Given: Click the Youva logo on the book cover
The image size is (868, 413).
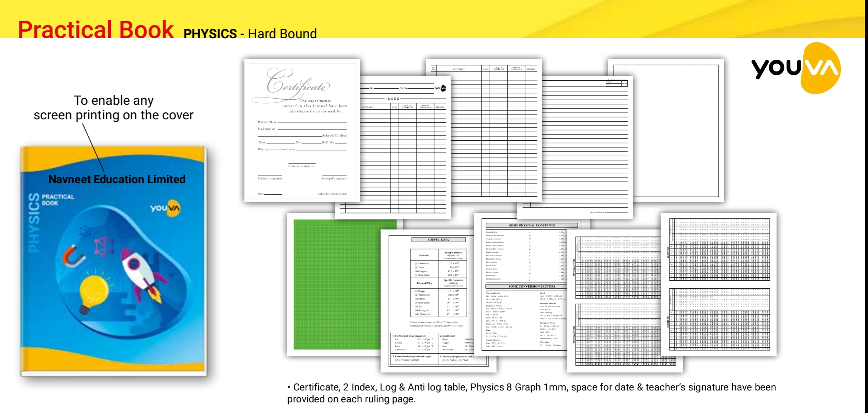Looking at the screenshot, I should click(165, 208).
